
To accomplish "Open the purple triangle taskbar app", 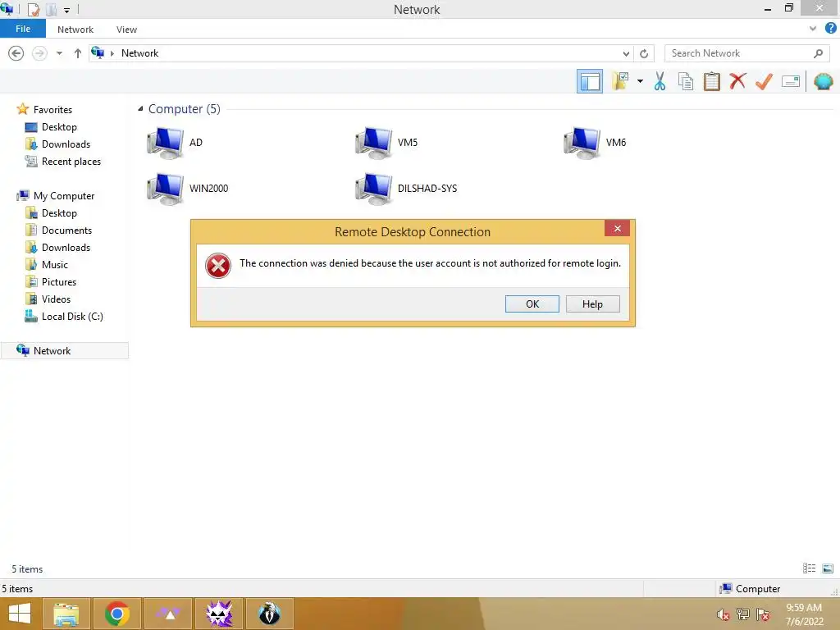I will coord(168,614).
